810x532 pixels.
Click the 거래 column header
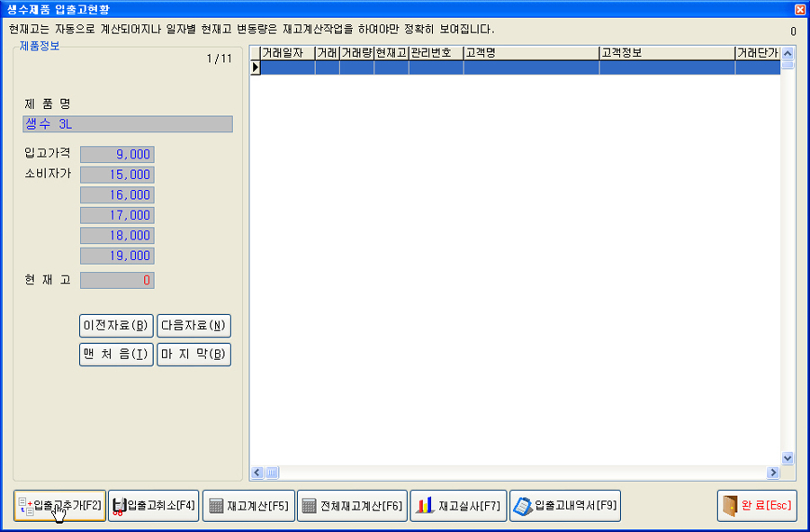328,53
